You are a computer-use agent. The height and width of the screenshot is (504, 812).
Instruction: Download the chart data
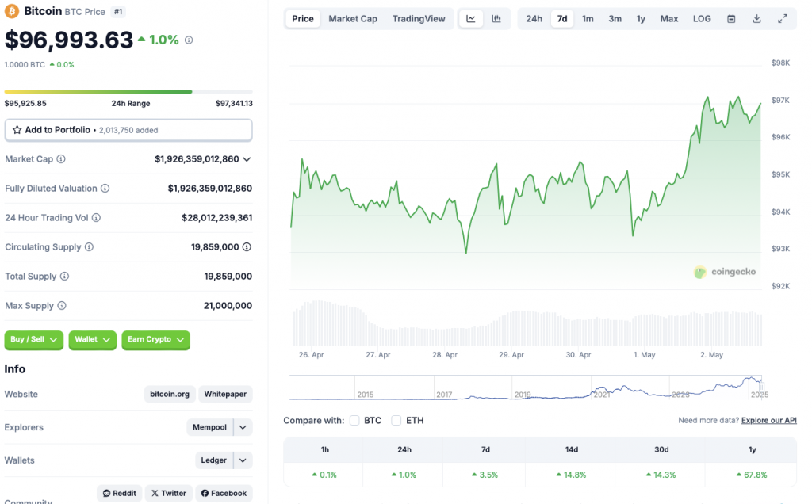[x=756, y=19]
